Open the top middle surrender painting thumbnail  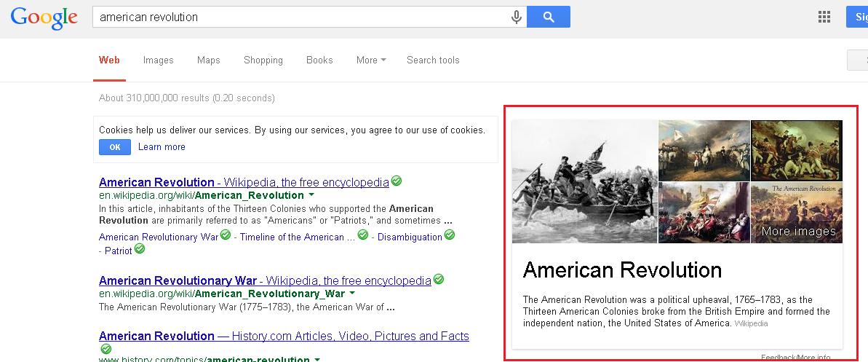point(704,150)
